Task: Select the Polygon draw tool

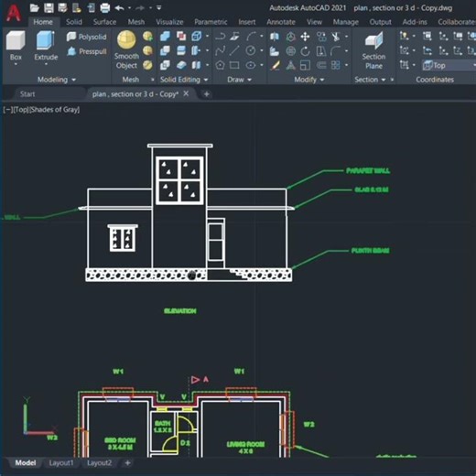Action: click(x=220, y=65)
